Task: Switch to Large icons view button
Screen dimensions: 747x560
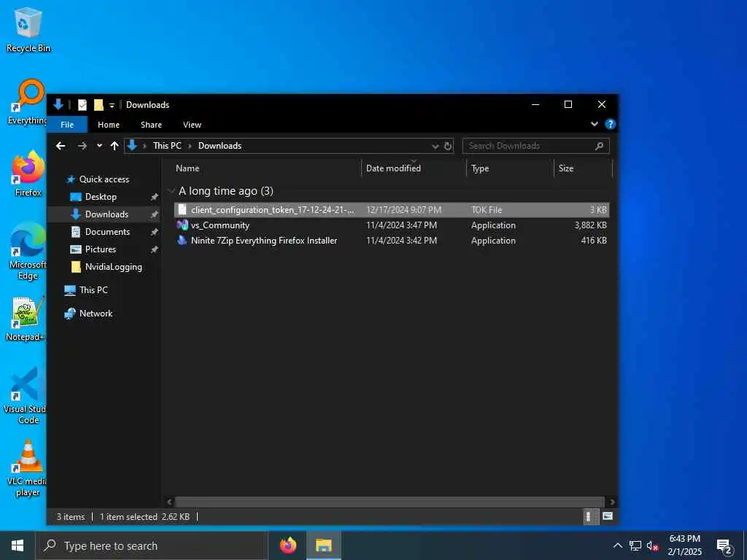Action: [608, 517]
